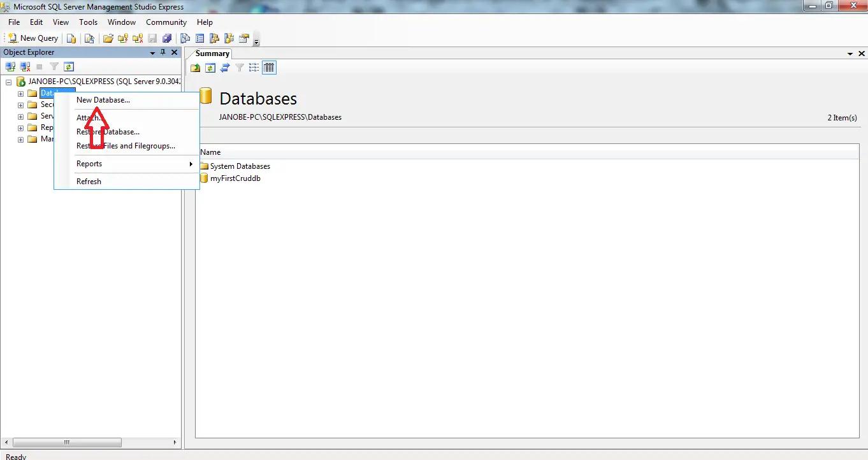Click the Up folder icon in Summary toolbar

(x=196, y=68)
